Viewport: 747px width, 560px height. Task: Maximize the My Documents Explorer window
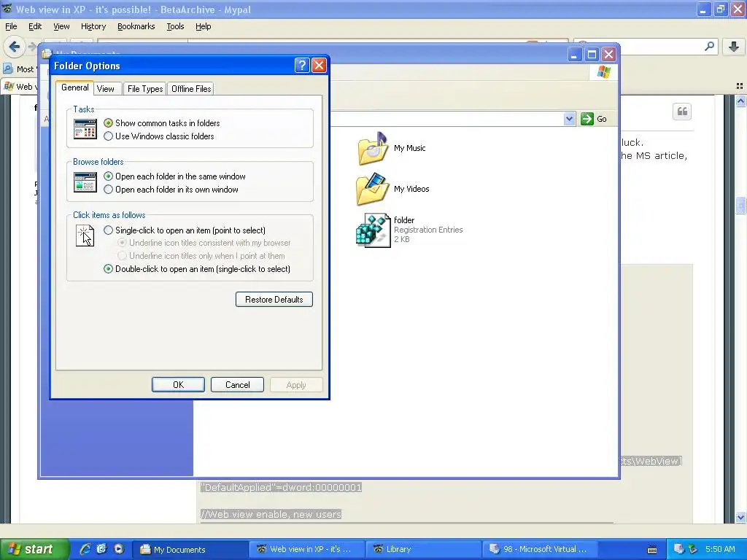point(592,54)
